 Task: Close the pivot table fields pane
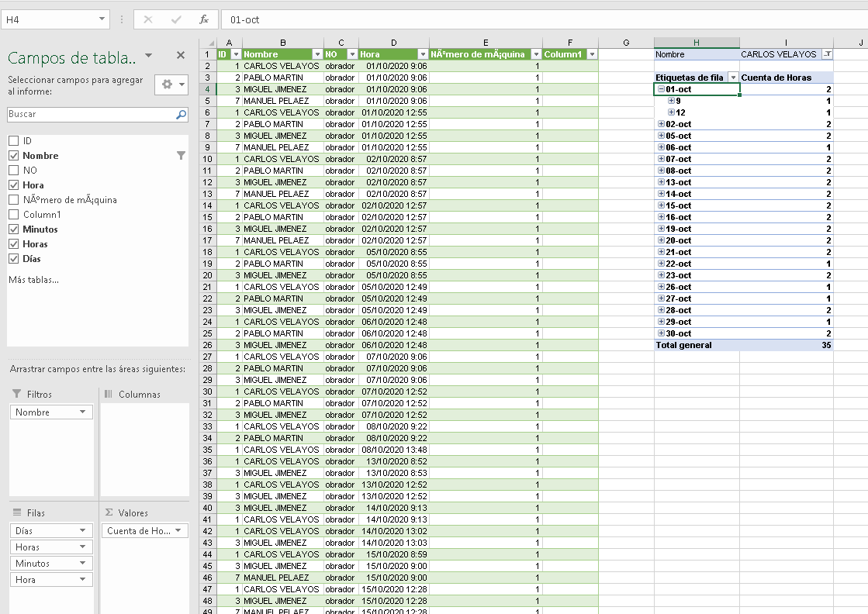(x=181, y=55)
